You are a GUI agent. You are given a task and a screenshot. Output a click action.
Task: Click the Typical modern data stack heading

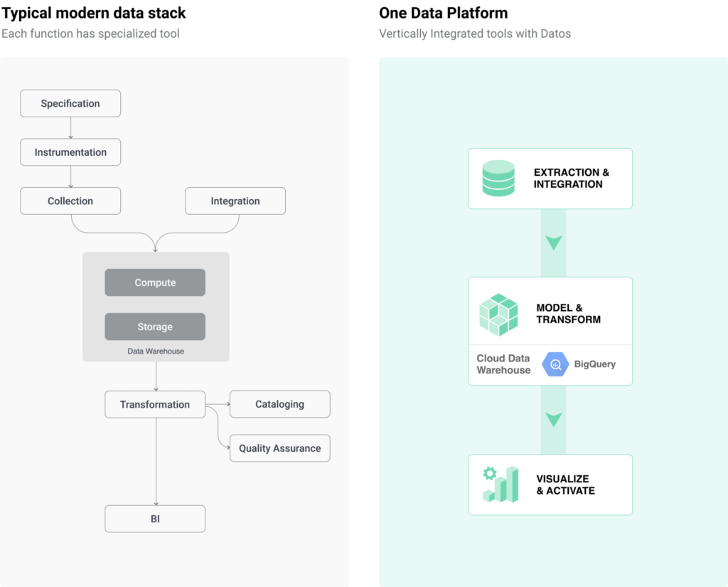tap(93, 13)
